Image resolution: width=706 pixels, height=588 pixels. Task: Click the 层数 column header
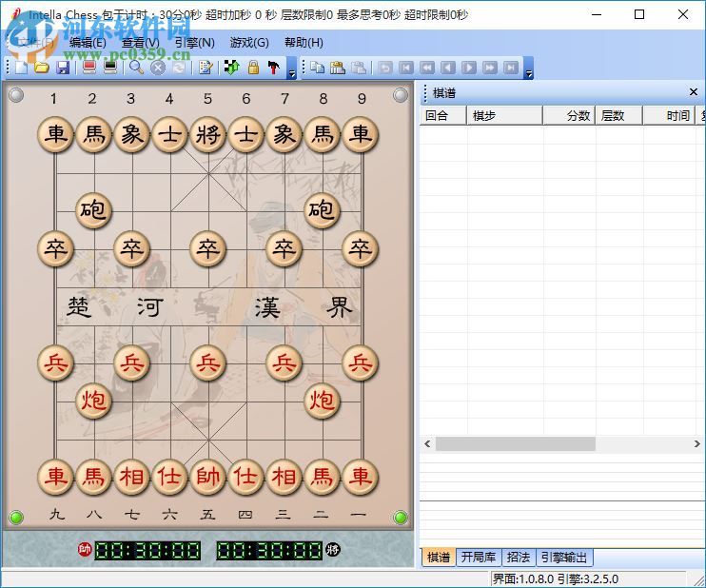coord(619,116)
